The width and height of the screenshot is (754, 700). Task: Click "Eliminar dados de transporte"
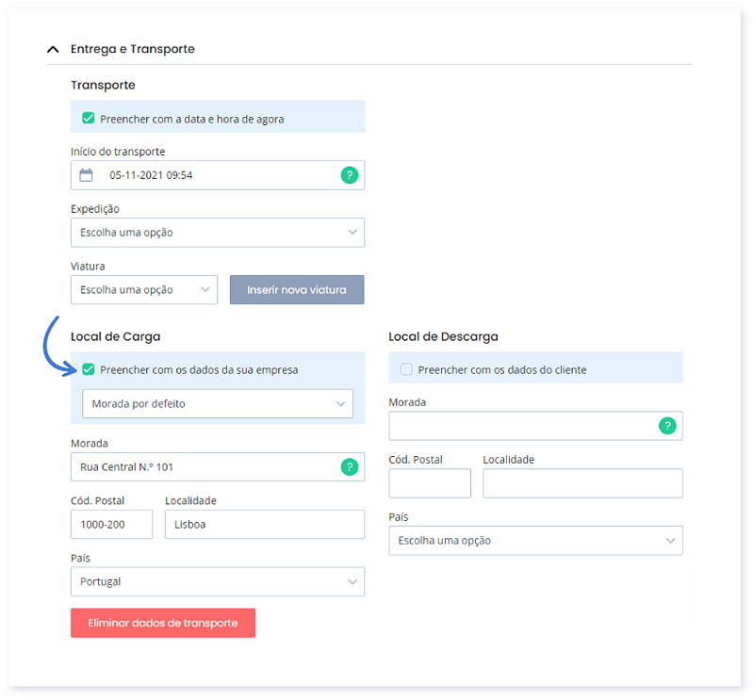click(x=162, y=623)
